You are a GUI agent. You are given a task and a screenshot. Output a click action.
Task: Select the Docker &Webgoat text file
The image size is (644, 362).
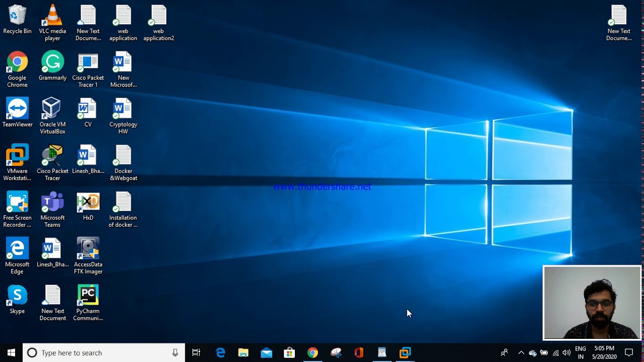[x=123, y=163]
